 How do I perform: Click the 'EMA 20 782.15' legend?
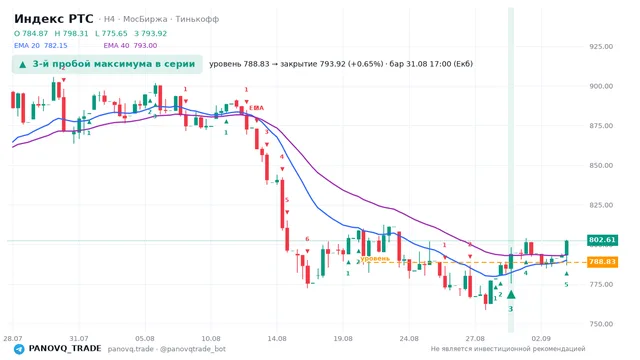(x=40, y=46)
